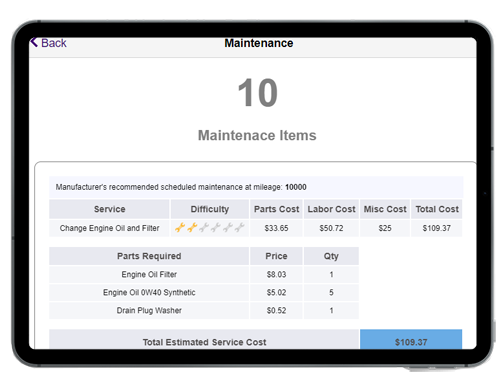This screenshot has height=388, width=500.
Task: Click the Service column header
Action: point(109,209)
